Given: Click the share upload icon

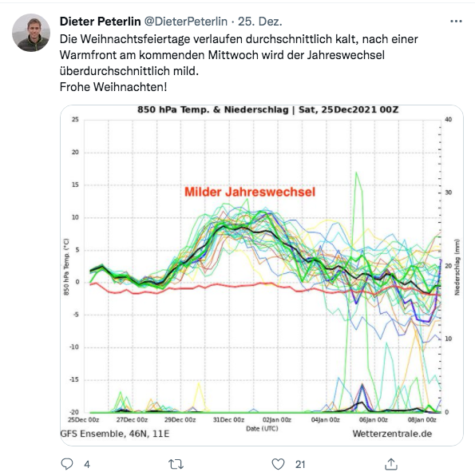Looking at the screenshot, I should [391, 464].
